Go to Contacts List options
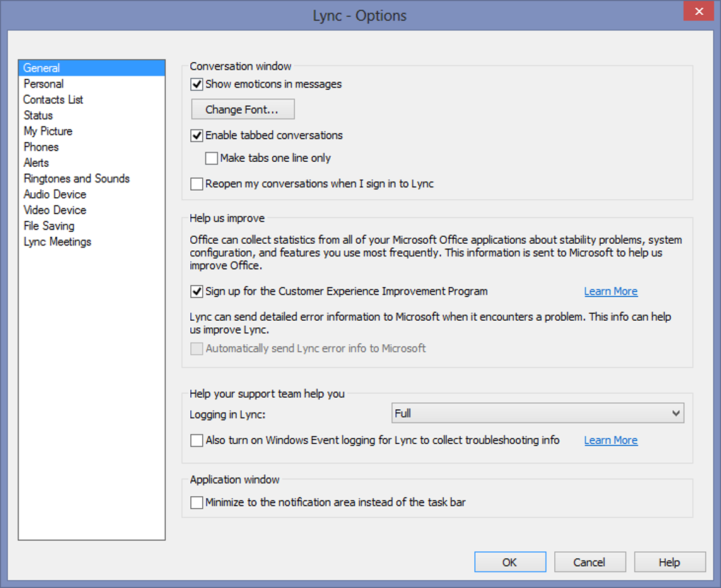The width and height of the screenshot is (721, 588). click(54, 100)
